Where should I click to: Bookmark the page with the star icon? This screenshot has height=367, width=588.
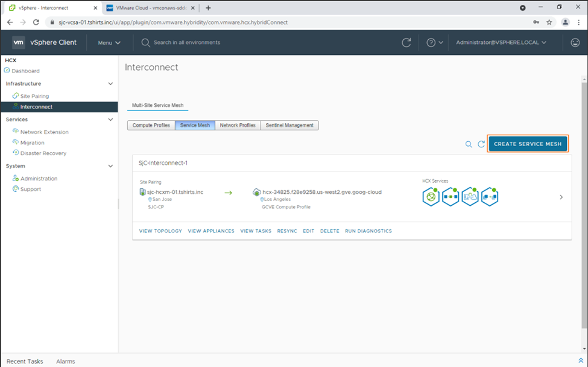point(549,22)
